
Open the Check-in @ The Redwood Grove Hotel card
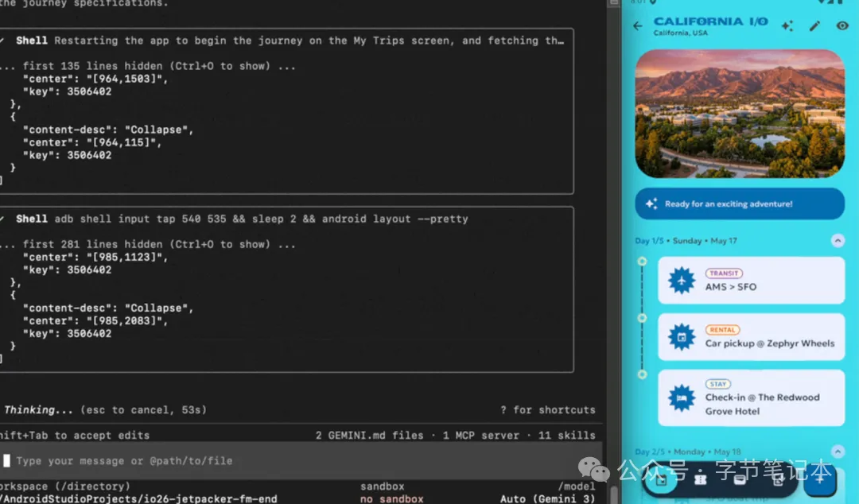click(x=751, y=397)
